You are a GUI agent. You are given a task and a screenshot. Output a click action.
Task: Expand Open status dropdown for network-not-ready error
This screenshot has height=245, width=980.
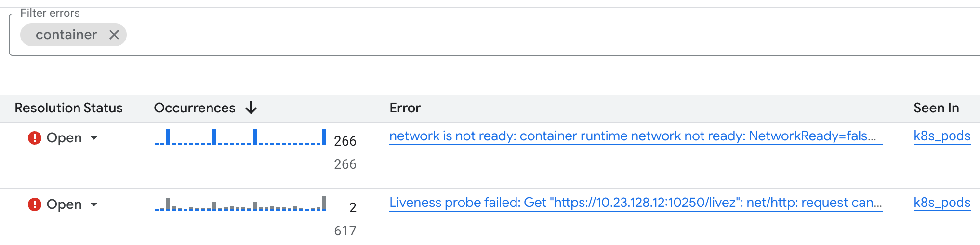[x=94, y=138]
